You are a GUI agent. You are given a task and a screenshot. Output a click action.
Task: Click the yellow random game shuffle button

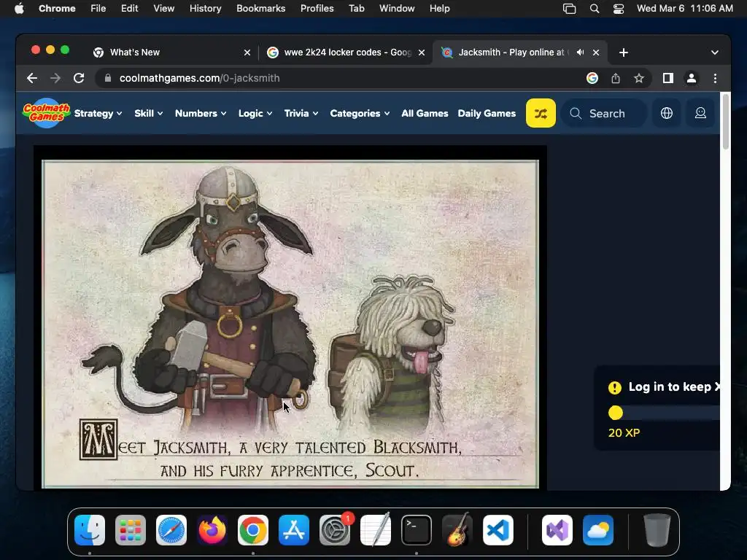(x=541, y=113)
